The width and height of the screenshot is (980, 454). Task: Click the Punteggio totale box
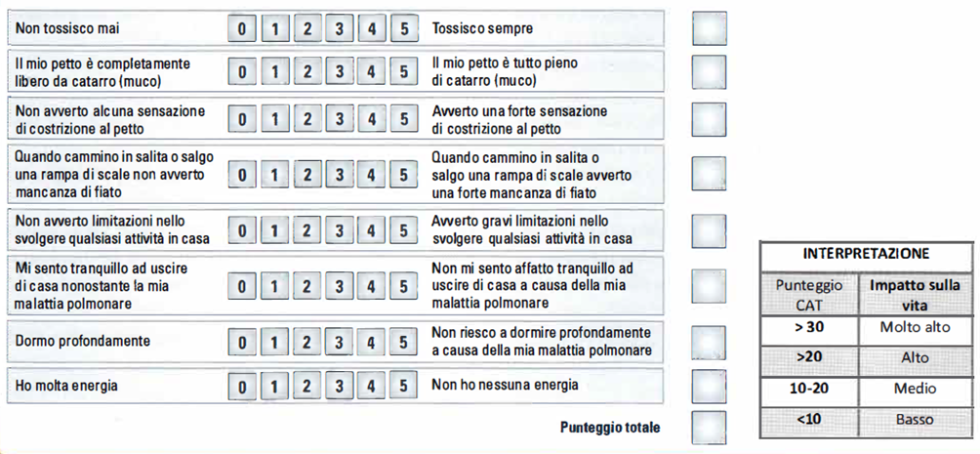(710, 428)
